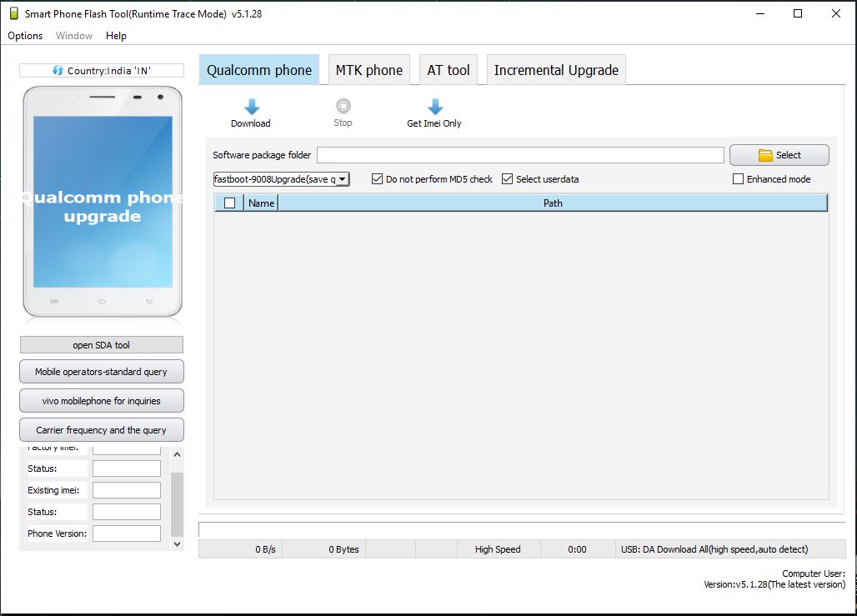Click the Computer User: label
The image size is (857, 616).
[x=814, y=573]
